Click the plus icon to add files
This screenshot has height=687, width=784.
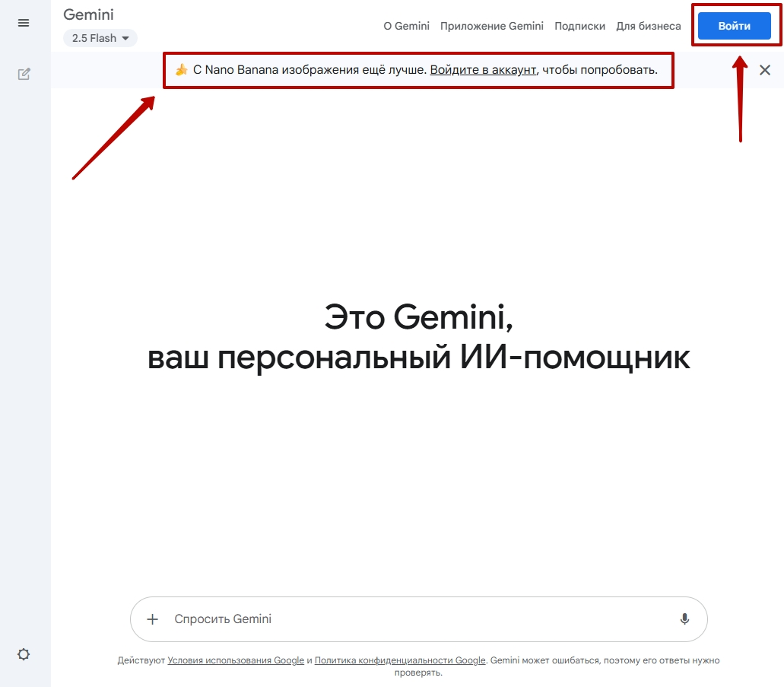click(x=153, y=619)
